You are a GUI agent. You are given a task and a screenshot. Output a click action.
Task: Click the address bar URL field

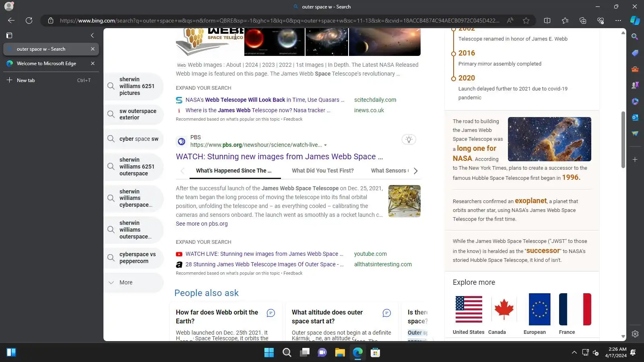[x=279, y=21]
